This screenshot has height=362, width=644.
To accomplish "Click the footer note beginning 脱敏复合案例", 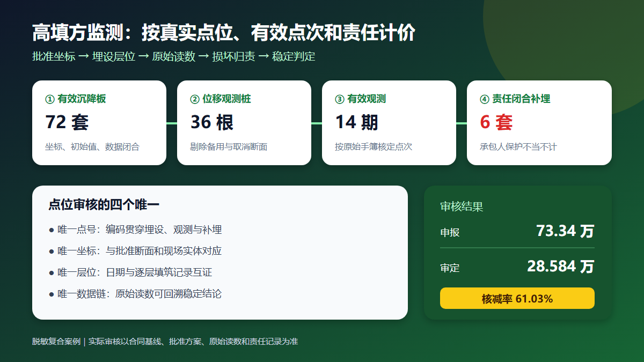I will click(165, 341).
